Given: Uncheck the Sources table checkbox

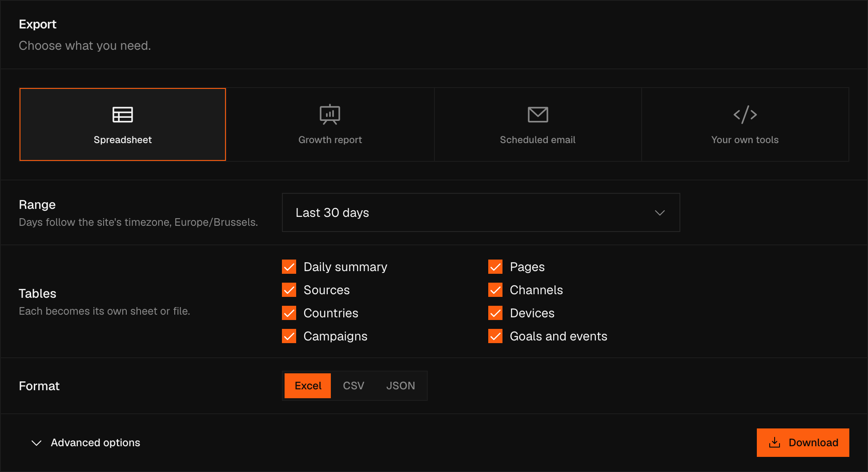Looking at the screenshot, I should (x=289, y=290).
